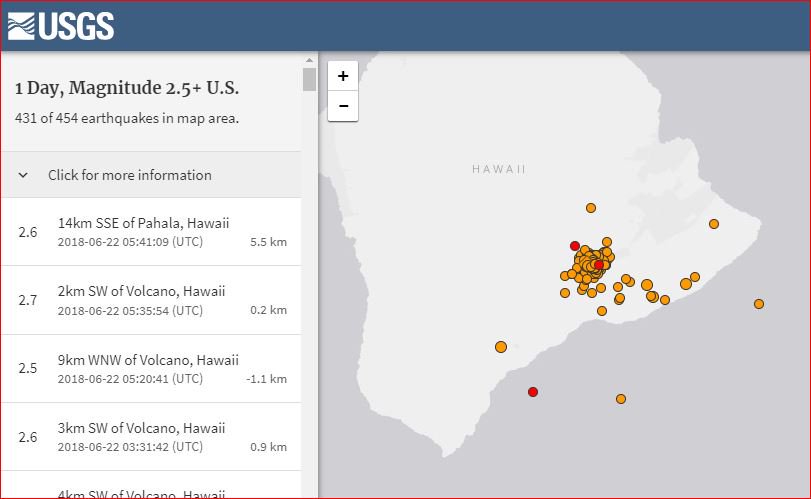
Task: Zoom in on the map with plus button
Action: tap(343, 76)
